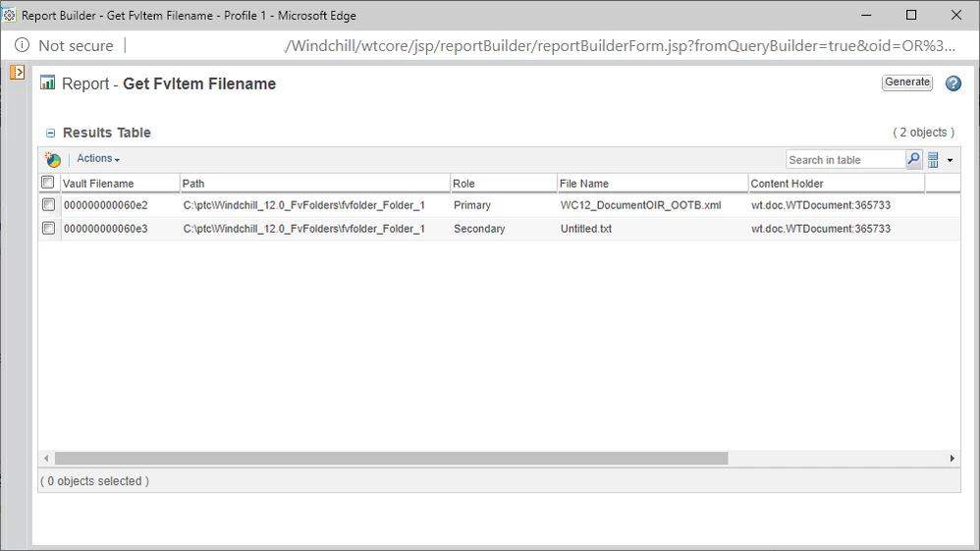Click the browser address URL text

point(620,45)
